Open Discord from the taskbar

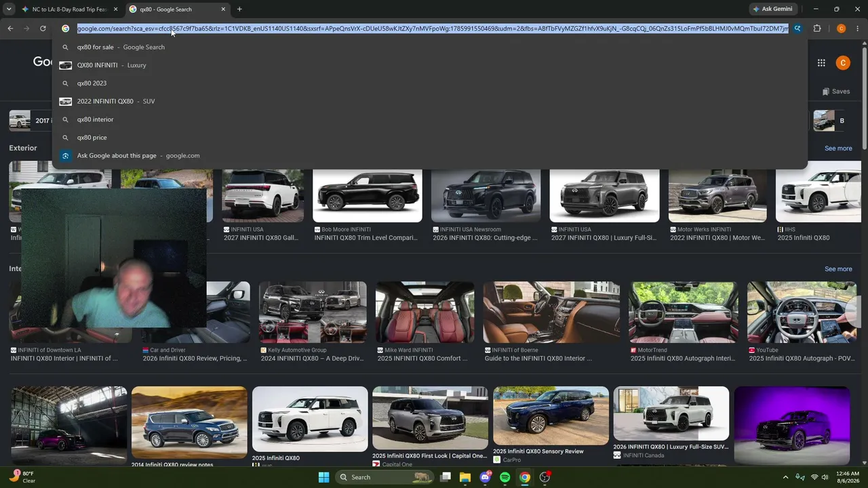(485, 477)
